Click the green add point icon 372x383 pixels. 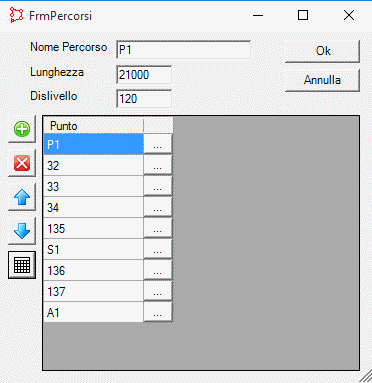tap(22, 129)
